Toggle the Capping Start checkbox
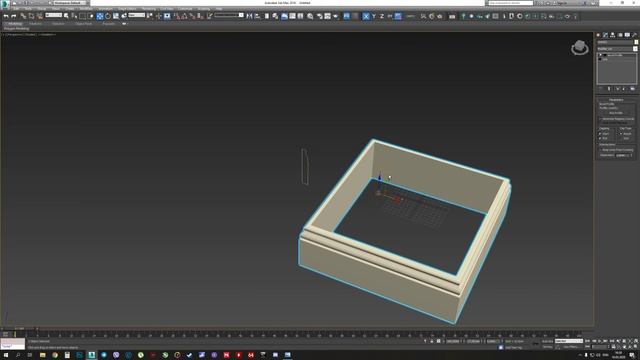This screenshot has height=360, width=640. point(600,133)
